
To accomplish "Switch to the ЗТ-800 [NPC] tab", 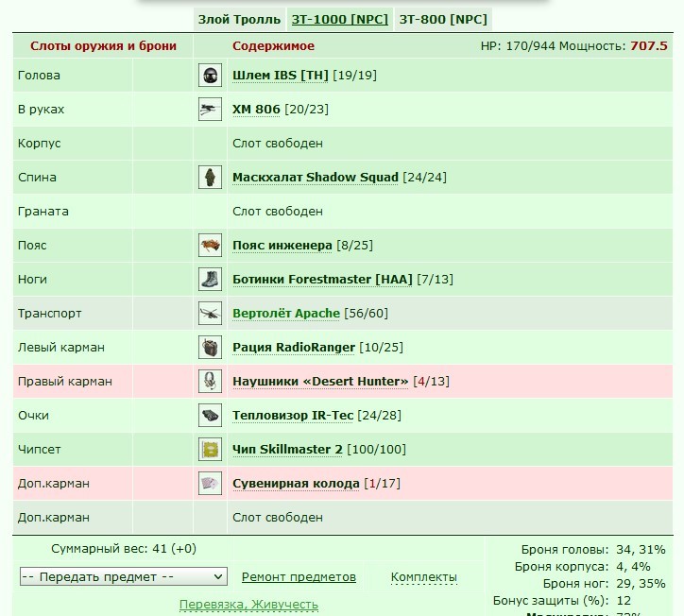I will point(443,20).
